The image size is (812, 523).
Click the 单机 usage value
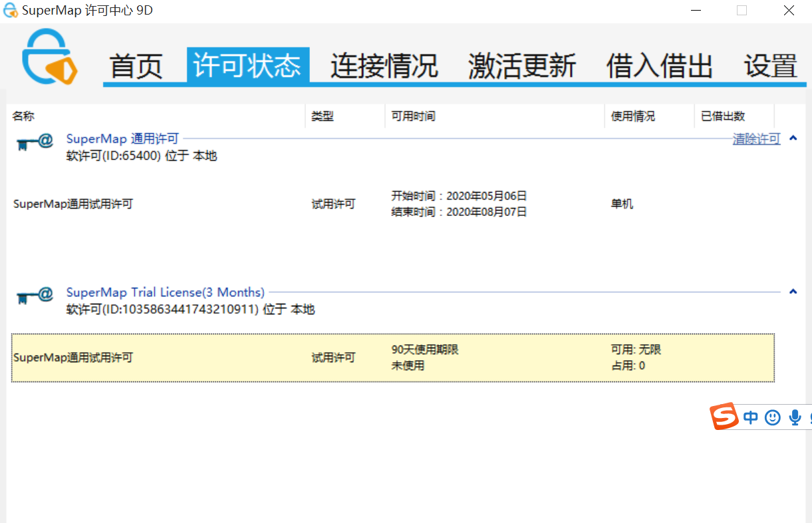click(x=622, y=204)
